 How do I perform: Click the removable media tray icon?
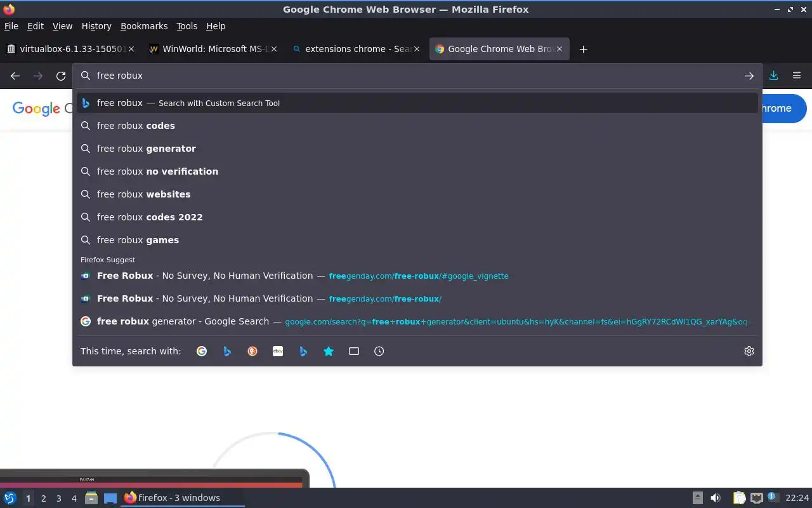[x=698, y=498]
